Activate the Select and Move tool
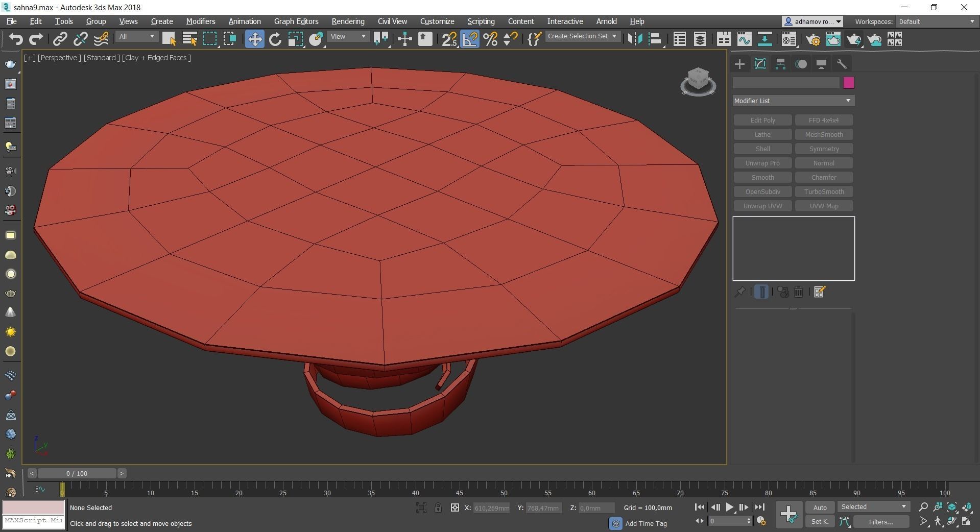This screenshot has width=980, height=532. [254, 39]
